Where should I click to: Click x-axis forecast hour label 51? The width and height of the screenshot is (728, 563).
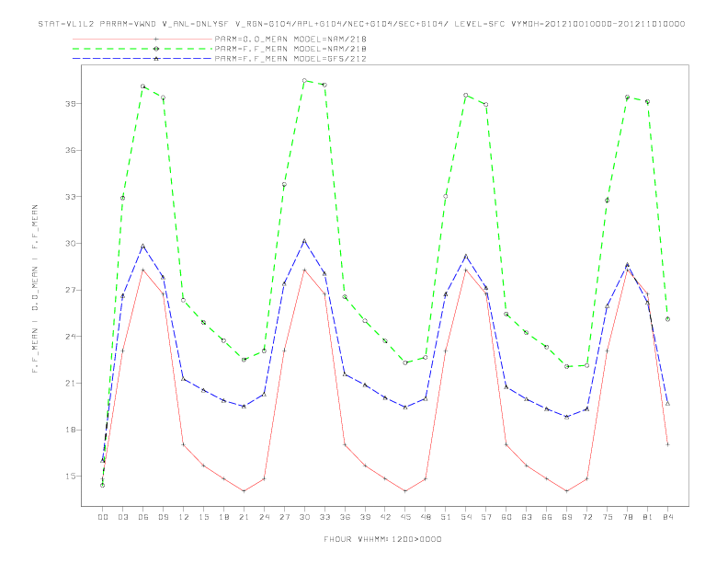pyautogui.click(x=446, y=517)
